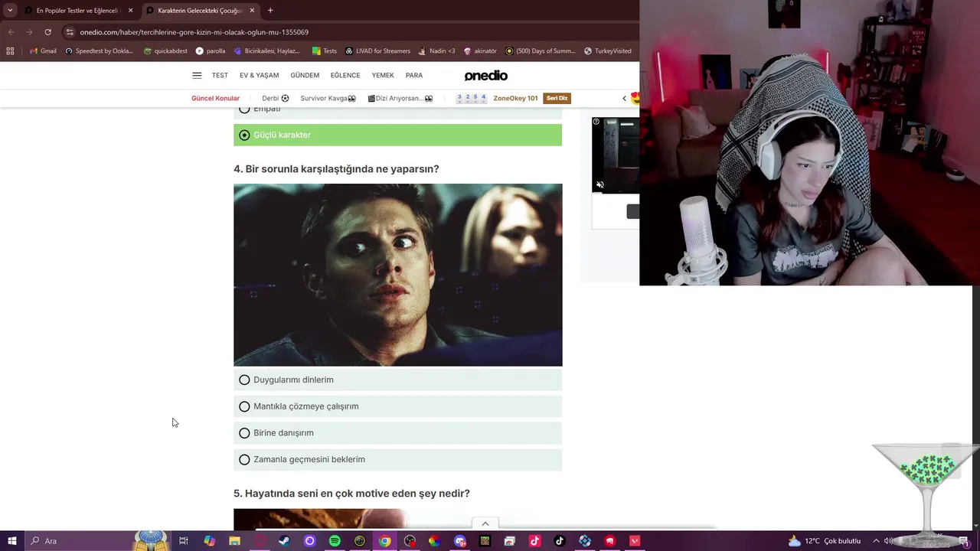
Task: Click the Seri Diz button
Action: pyautogui.click(x=557, y=98)
